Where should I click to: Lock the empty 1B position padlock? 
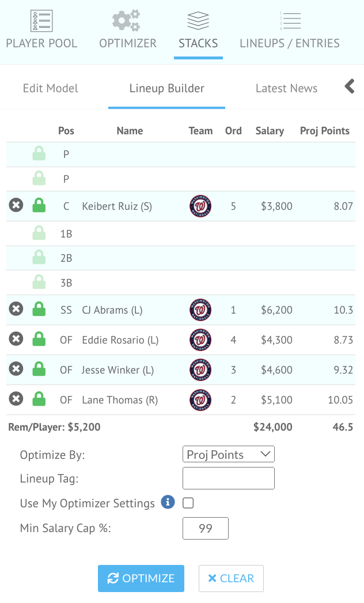point(39,233)
